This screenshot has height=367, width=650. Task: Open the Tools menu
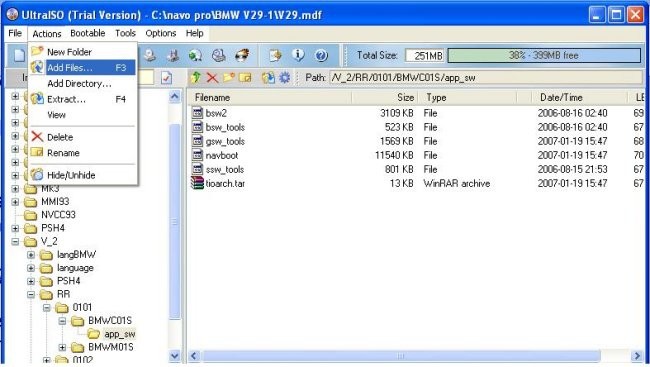125,33
